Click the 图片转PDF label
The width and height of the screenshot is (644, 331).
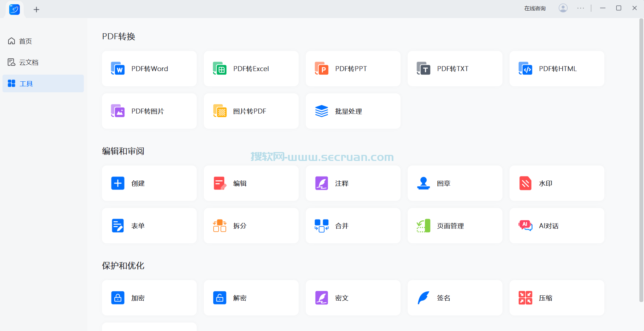tap(249, 111)
